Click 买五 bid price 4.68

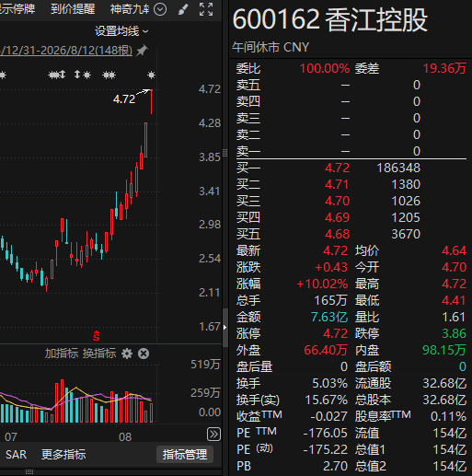pyautogui.click(x=338, y=234)
